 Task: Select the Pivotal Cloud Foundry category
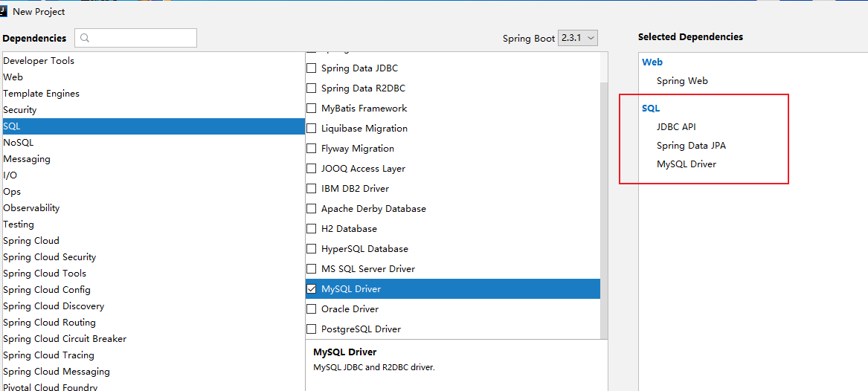pos(152,386)
